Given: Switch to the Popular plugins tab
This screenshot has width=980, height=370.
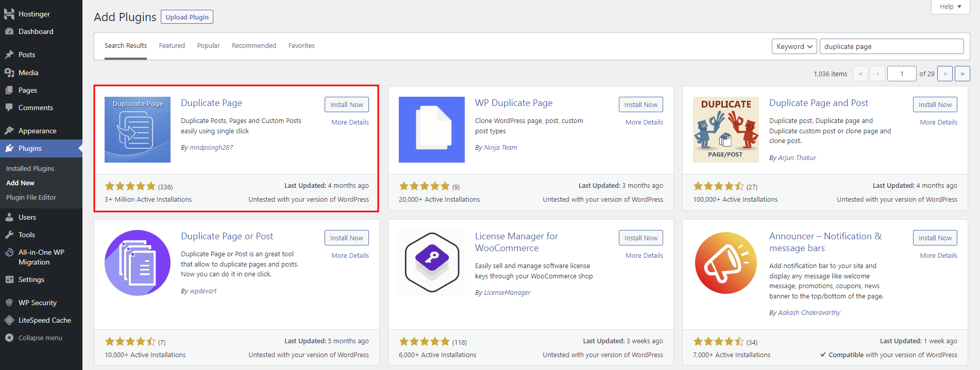Looking at the screenshot, I should pyautogui.click(x=208, y=46).
